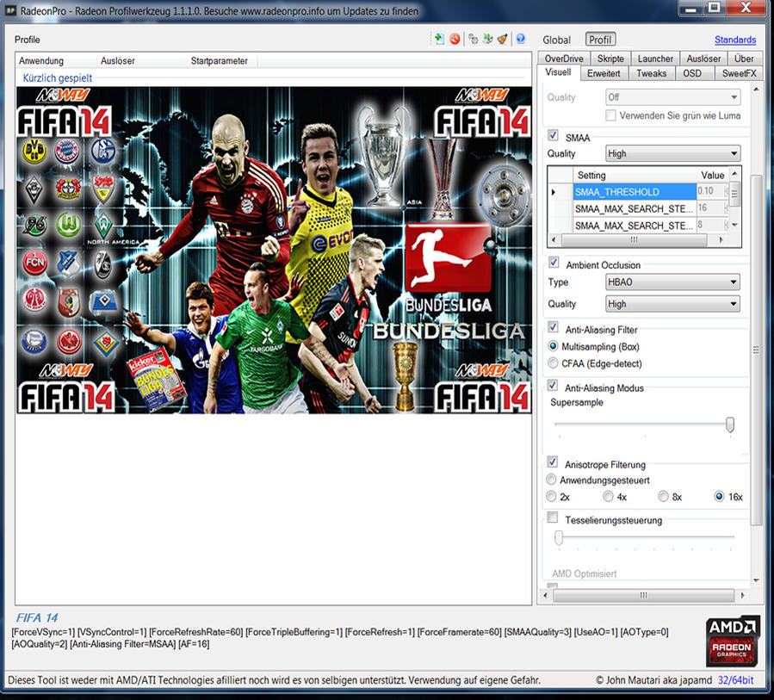774x700 pixels.
Task: Uncheck the SMAA checkbox
Action: tap(553, 135)
